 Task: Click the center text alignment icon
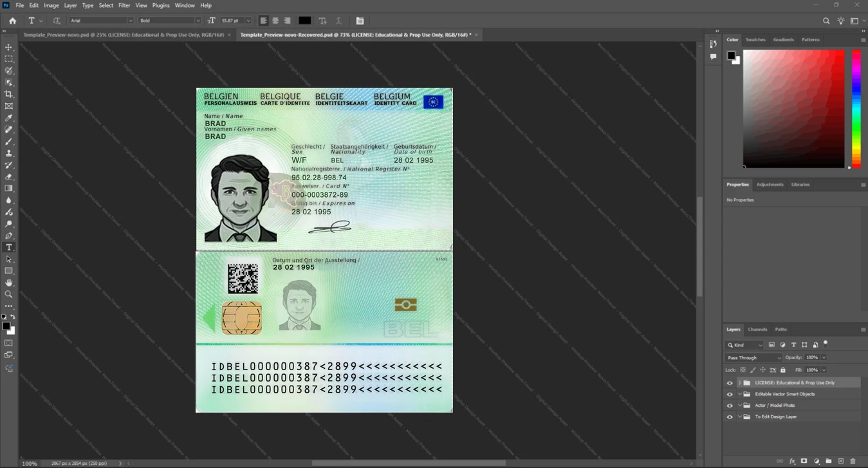[x=275, y=21]
